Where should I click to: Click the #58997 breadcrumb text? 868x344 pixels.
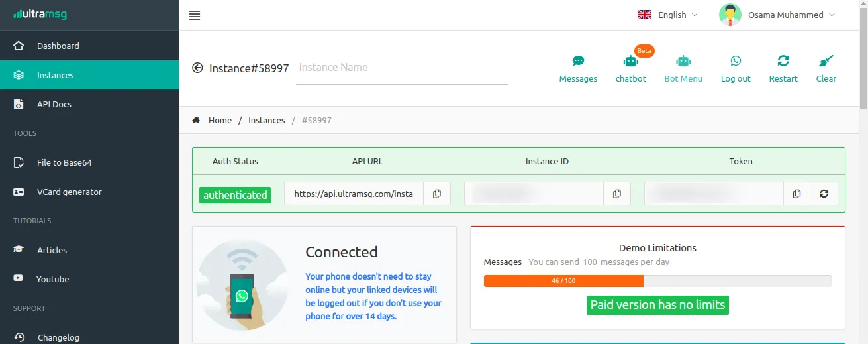(x=316, y=120)
